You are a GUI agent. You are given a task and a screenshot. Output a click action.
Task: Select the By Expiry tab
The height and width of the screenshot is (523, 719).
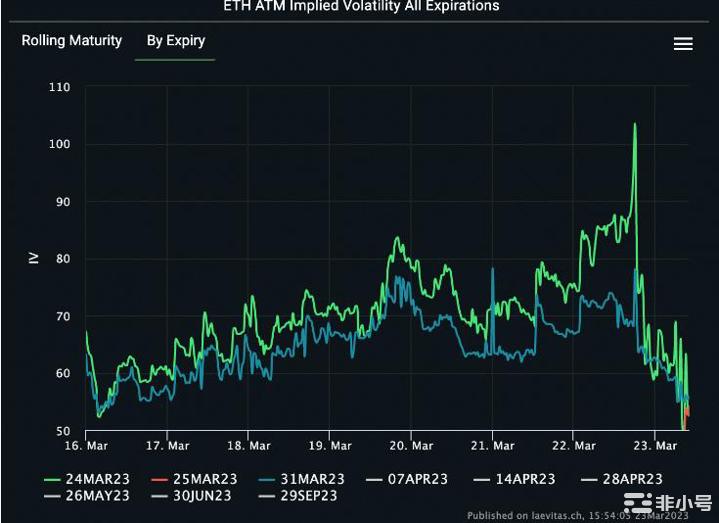[175, 41]
